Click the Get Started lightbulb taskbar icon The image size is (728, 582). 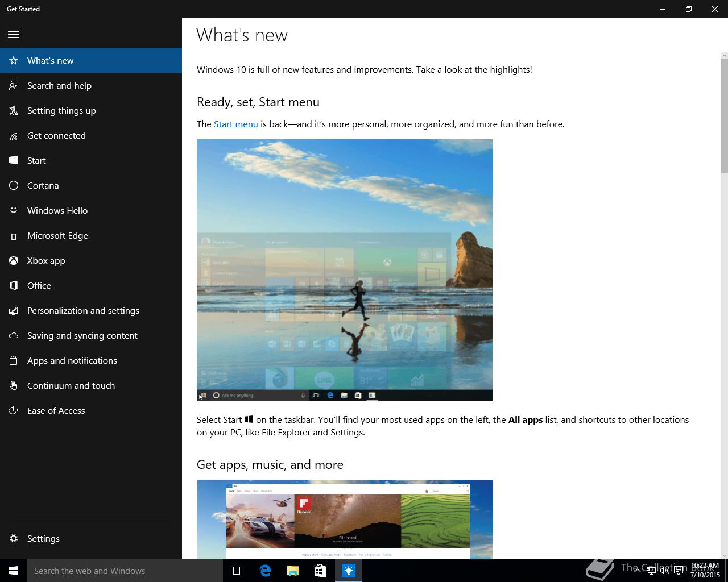[x=348, y=571]
